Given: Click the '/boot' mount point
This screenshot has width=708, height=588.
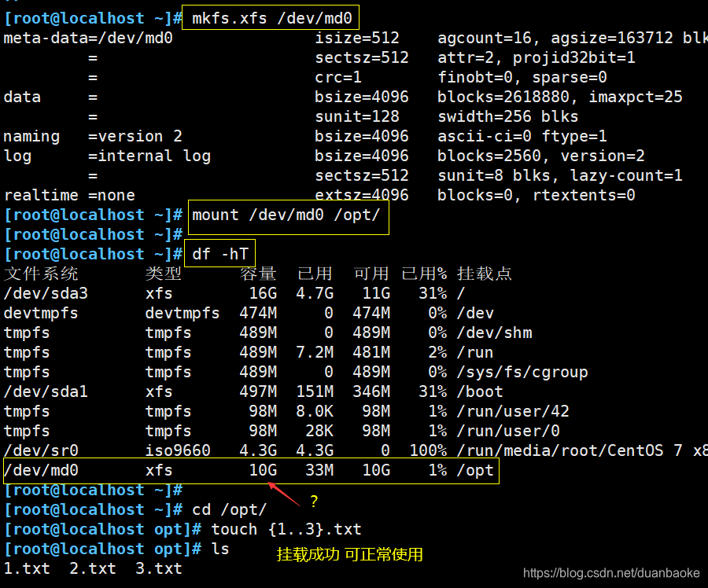Looking at the screenshot, I should pos(480,391).
